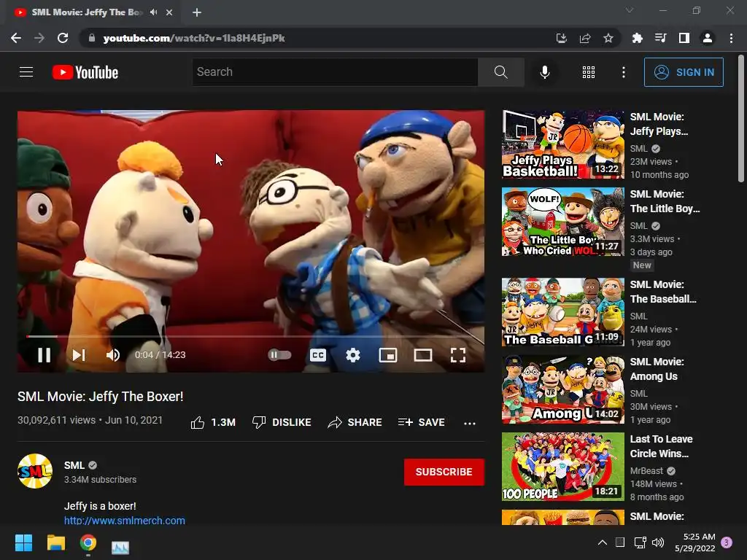Enter full screen mode
747x560 pixels.
click(x=458, y=355)
